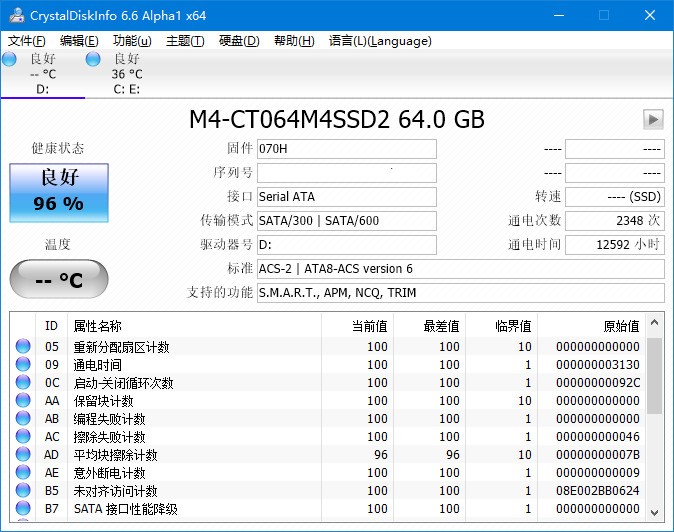Select the row 编程失败计数
The height and width of the screenshot is (532, 674).
pos(328,419)
